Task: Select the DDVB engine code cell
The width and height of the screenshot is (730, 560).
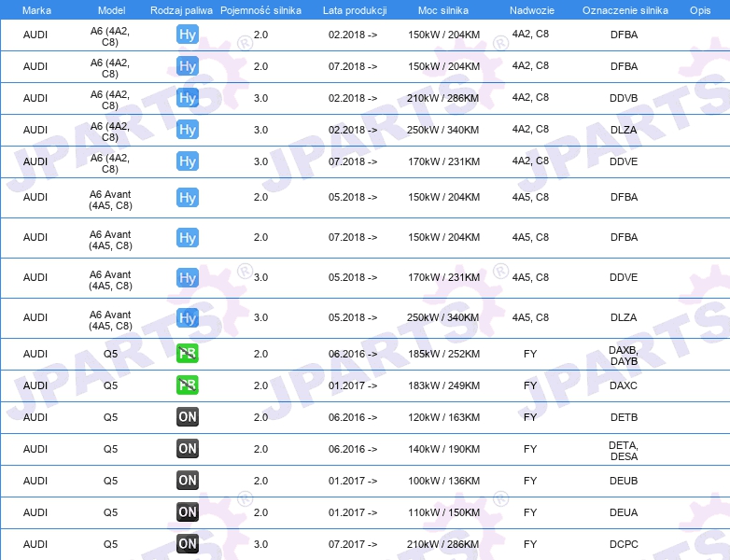Action: pyautogui.click(x=624, y=98)
